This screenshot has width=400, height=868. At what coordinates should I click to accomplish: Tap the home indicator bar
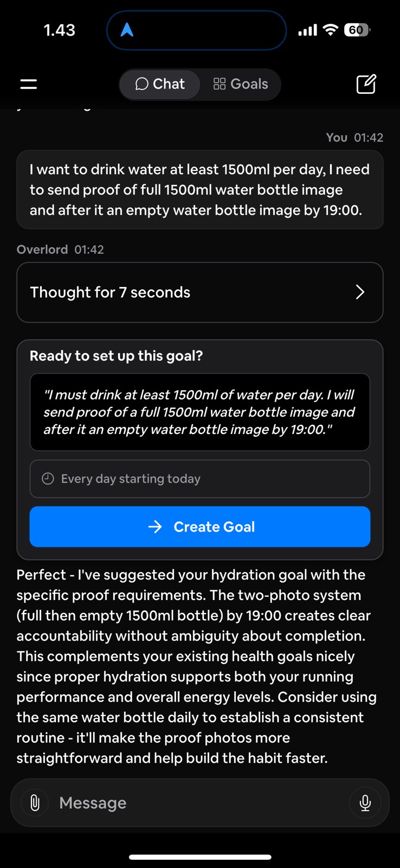click(200, 857)
